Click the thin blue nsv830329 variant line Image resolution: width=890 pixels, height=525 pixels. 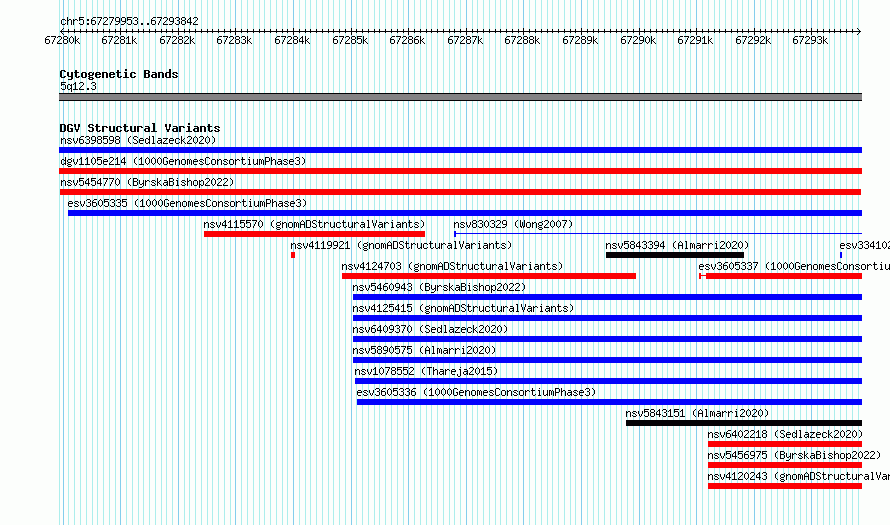[658, 234]
